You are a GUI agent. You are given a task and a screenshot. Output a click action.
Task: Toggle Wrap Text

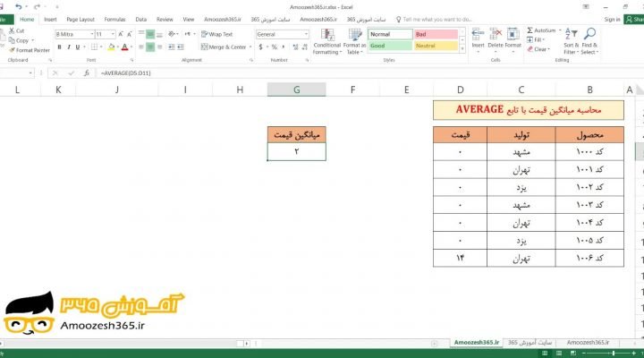[216, 34]
